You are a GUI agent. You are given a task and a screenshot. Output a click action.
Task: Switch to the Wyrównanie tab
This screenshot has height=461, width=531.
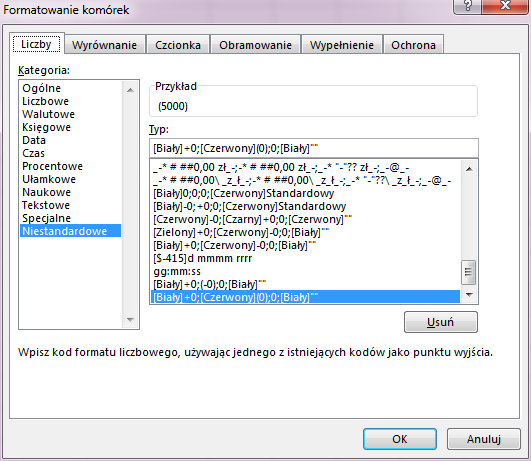(x=104, y=45)
